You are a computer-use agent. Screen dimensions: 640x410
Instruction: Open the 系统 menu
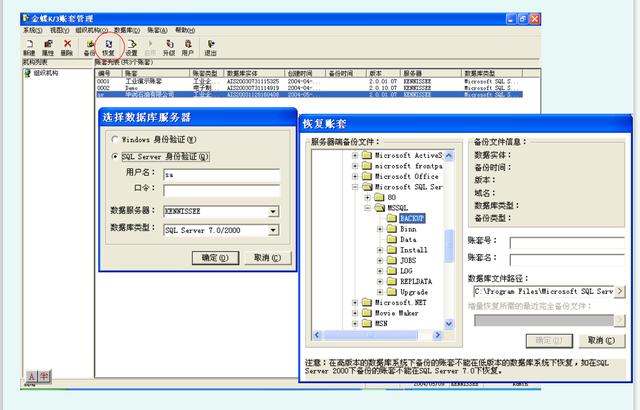click(x=33, y=30)
